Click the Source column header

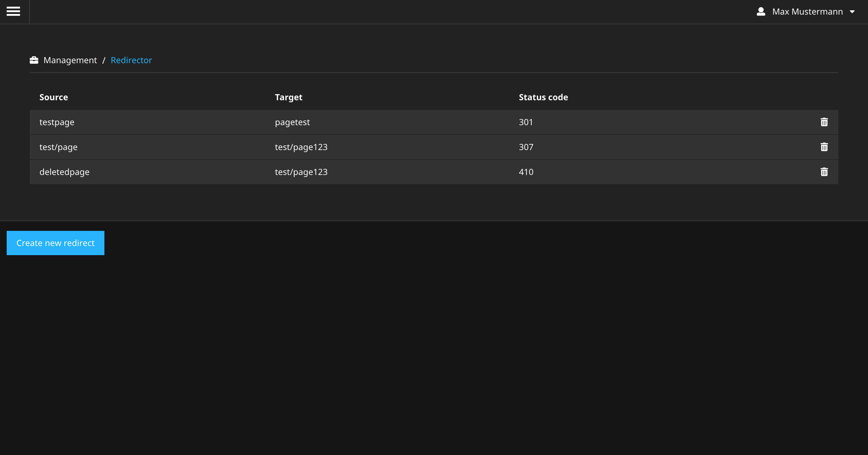[54, 97]
